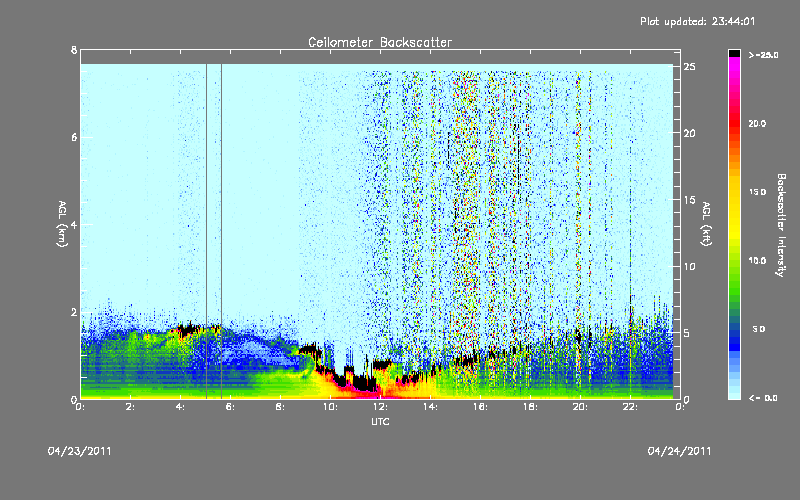
Task: Click the start date 04/23/2011 label
Action: (x=80, y=451)
